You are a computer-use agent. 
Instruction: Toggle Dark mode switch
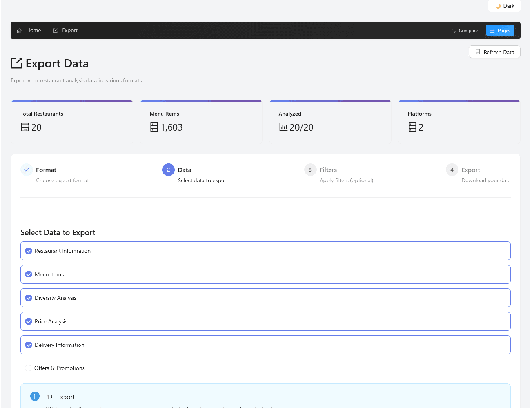[x=505, y=6]
